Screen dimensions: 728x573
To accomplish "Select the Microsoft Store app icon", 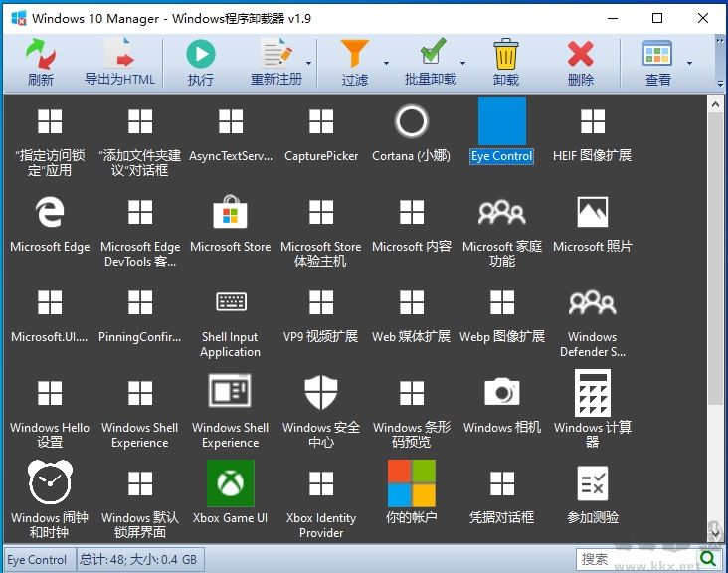I will click(x=231, y=212).
